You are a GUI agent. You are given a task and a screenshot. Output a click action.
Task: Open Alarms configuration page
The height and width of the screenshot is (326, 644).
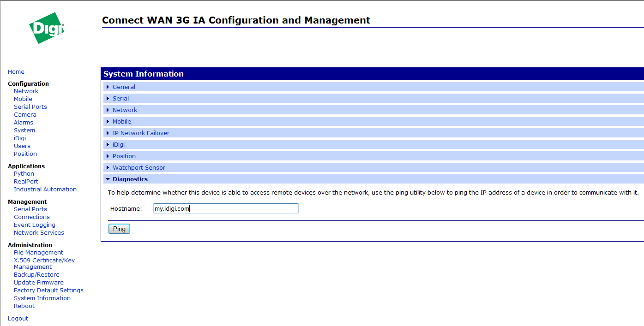[x=24, y=123]
